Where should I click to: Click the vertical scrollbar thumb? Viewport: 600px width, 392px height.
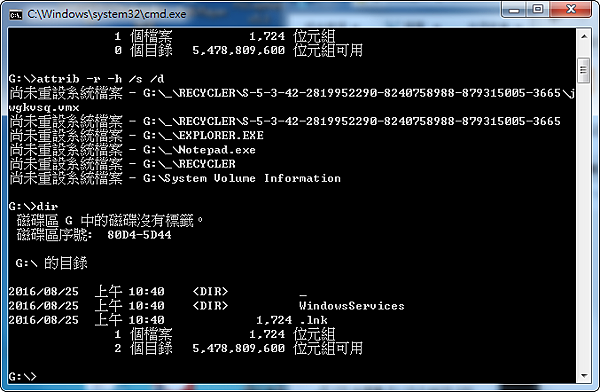[584, 70]
